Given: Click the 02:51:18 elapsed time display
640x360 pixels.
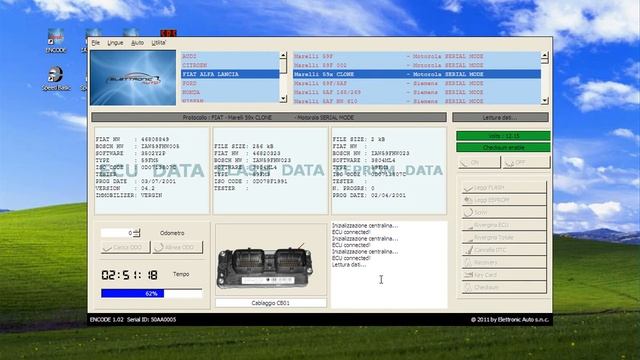Looking at the screenshot, I should (x=129, y=275).
